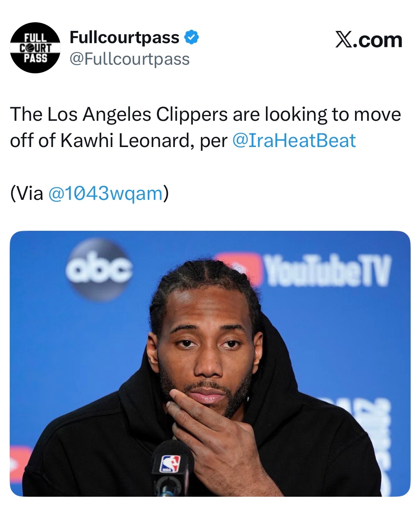Open the @1043wqam mention
The width and height of the screenshot is (420, 523).
pos(105,193)
